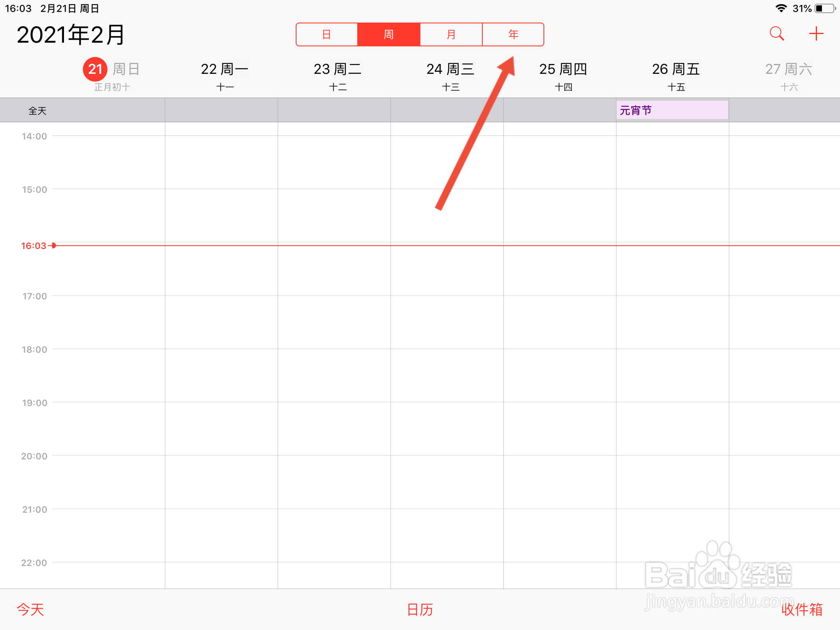
Task: Tap the plus icon to add event
Action: point(816,34)
